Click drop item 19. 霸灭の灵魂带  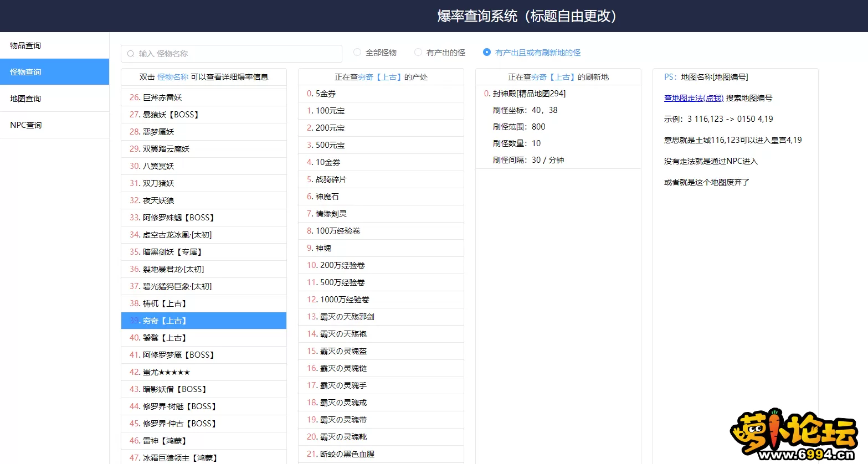point(381,420)
